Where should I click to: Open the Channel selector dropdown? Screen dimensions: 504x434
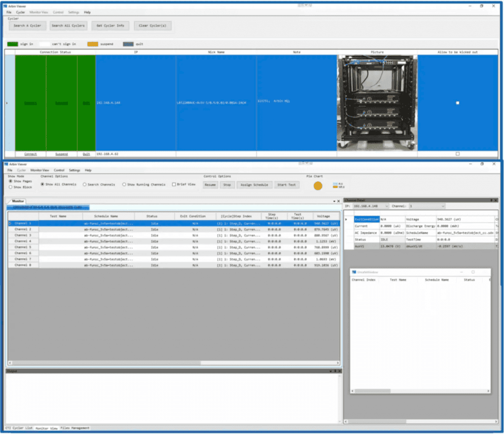pyautogui.click(x=443, y=206)
